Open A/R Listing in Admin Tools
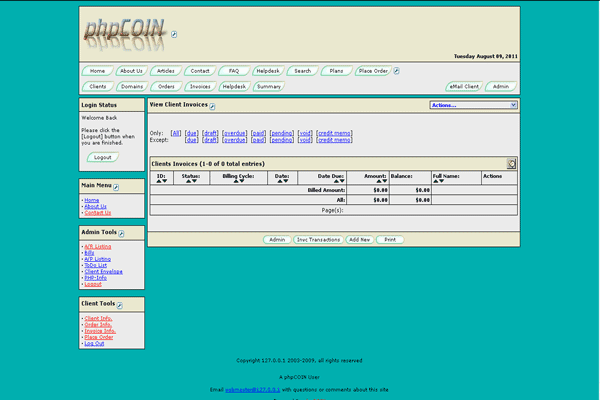Image resolution: width=600 pixels, height=400 pixels. (98, 247)
